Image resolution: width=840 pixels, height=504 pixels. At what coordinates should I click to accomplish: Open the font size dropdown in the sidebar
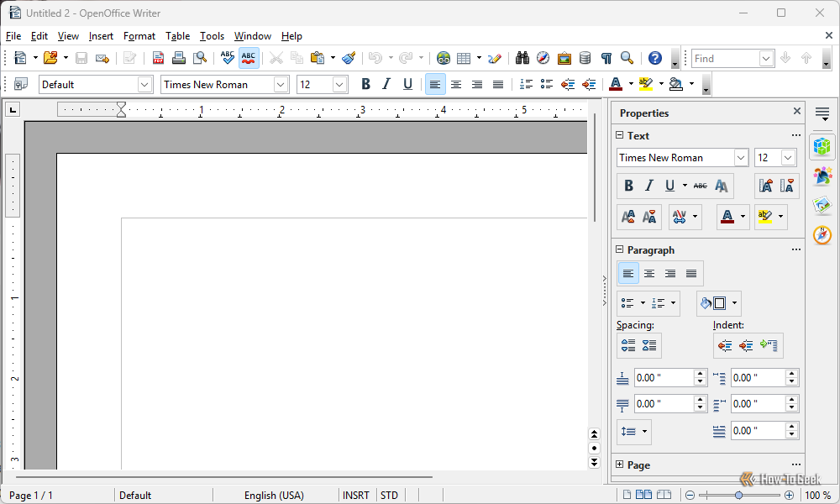789,157
